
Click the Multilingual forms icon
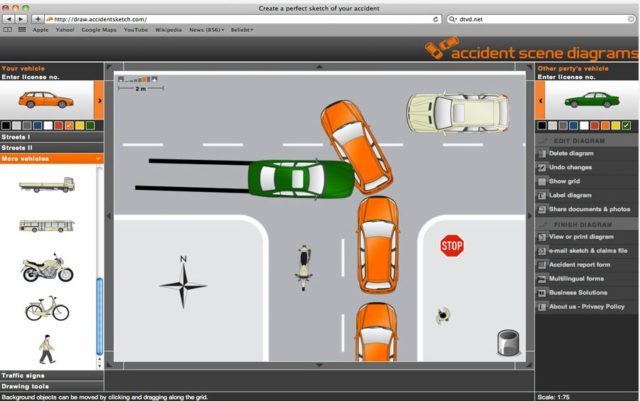point(542,279)
